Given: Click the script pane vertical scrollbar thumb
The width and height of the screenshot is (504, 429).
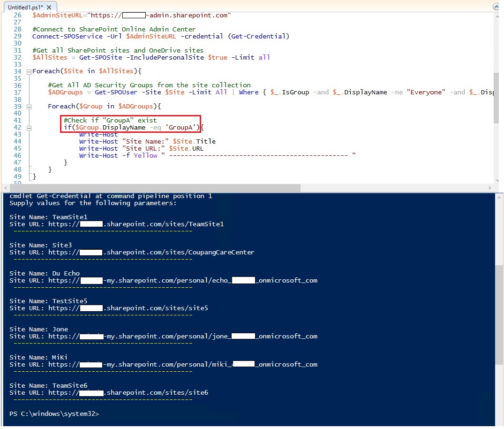Looking at the screenshot, I should [x=497, y=98].
